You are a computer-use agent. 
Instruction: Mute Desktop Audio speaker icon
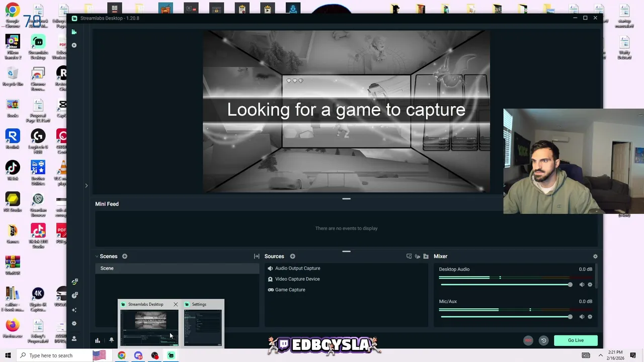[x=582, y=285]
